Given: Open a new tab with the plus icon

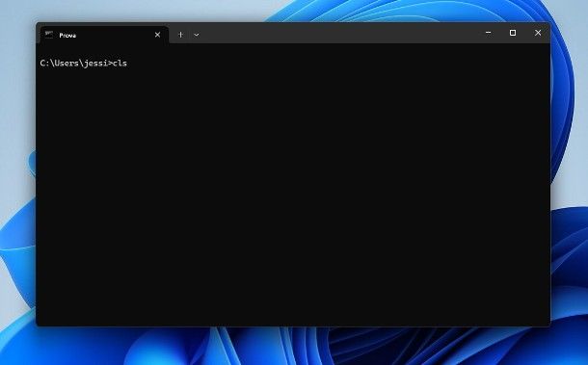Looking at the screenshot, I should coord(180,35).
